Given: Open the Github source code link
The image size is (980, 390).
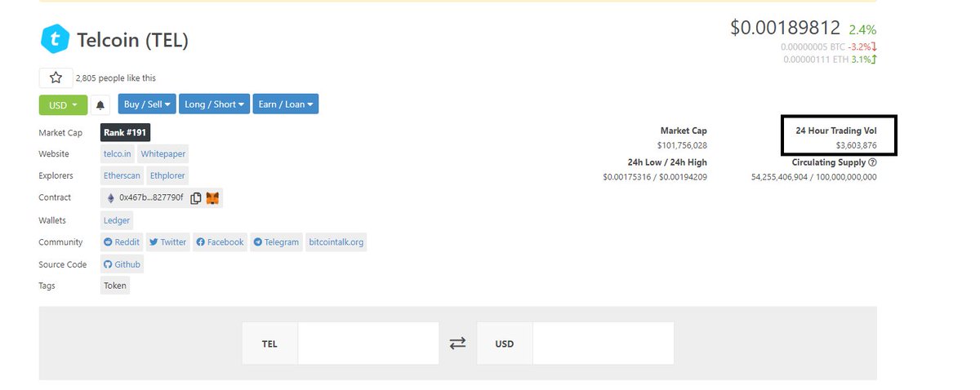Looking at the screenshot, I should pos(122,264).
